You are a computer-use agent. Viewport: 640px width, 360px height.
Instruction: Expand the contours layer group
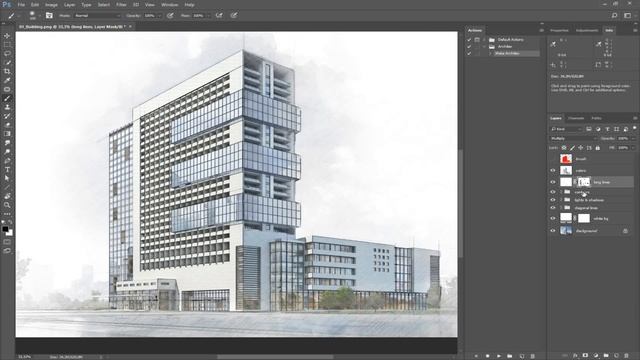coord(561,192)
